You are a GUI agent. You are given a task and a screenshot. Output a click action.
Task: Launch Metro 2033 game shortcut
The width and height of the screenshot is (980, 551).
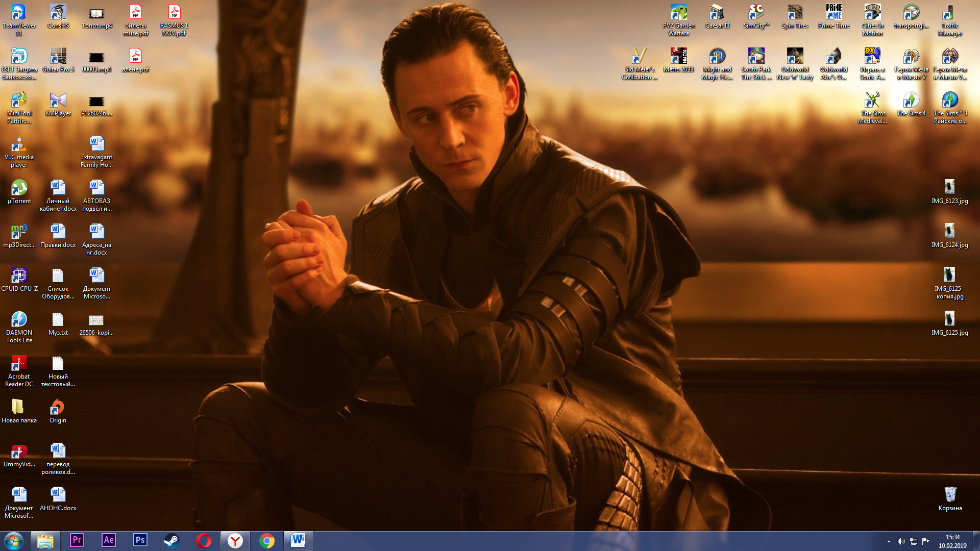pos(678,60)
